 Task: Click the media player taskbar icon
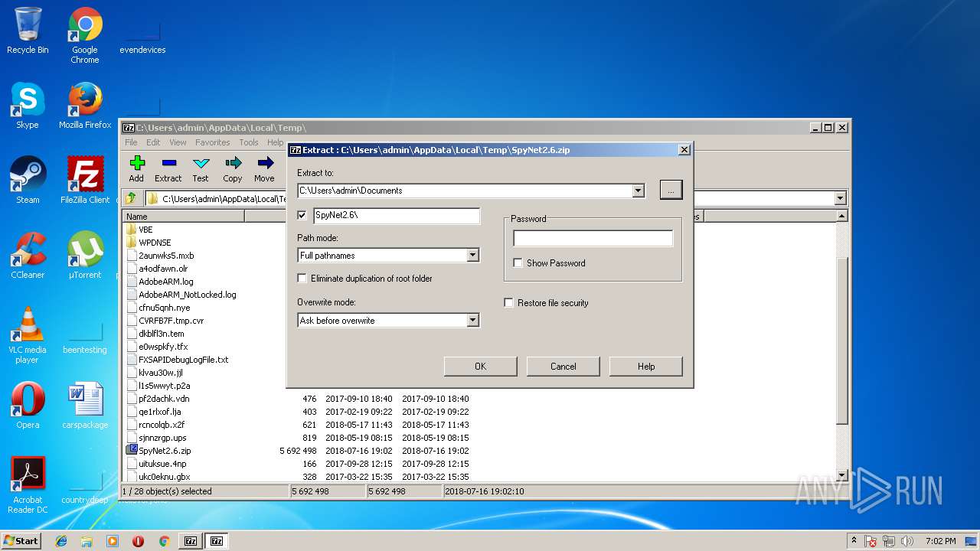[113, 541]
